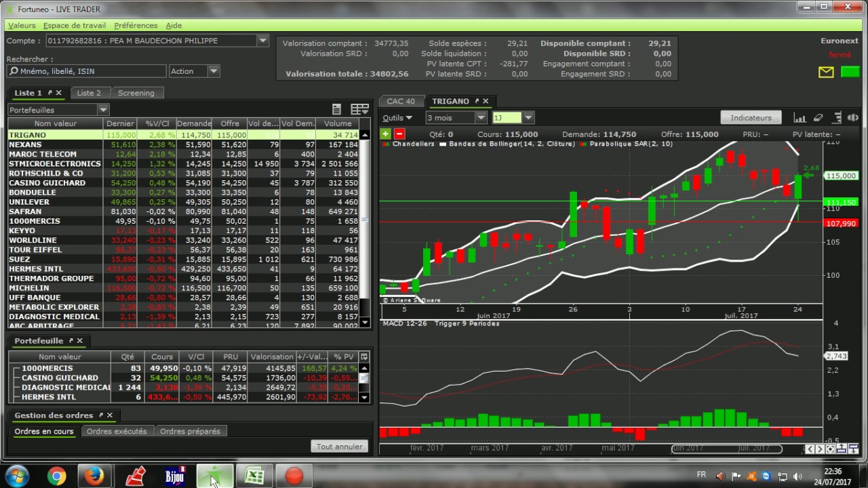Close the Liste 1 tab
Screen dimensions: 868x488
(x=59, y=93)
